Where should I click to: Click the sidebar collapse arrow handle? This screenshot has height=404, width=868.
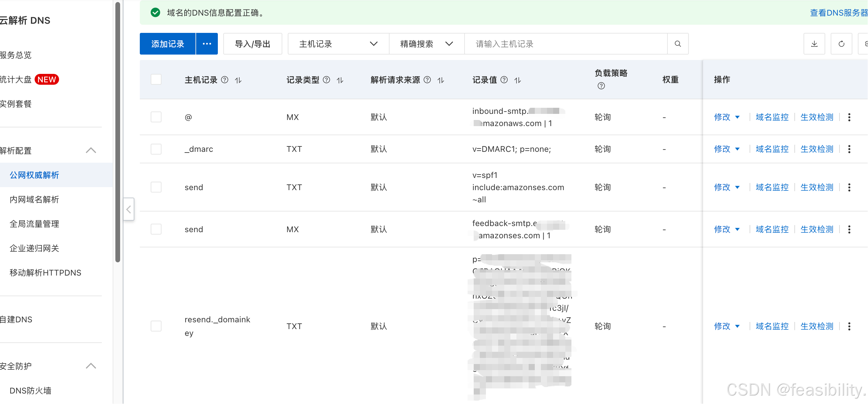pos(129,209)
